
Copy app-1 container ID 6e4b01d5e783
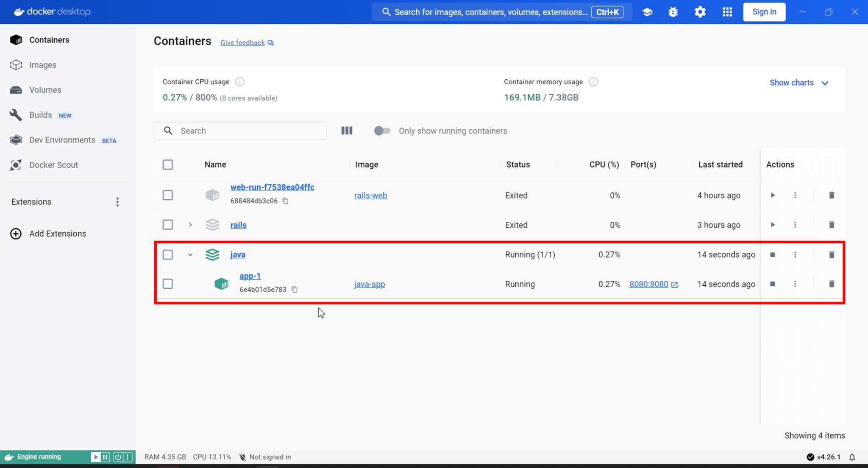(x=295, y=290)
